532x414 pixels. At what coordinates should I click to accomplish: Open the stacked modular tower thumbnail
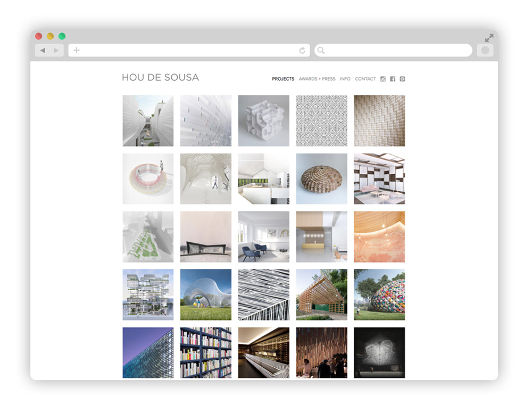tap(148, 294)
